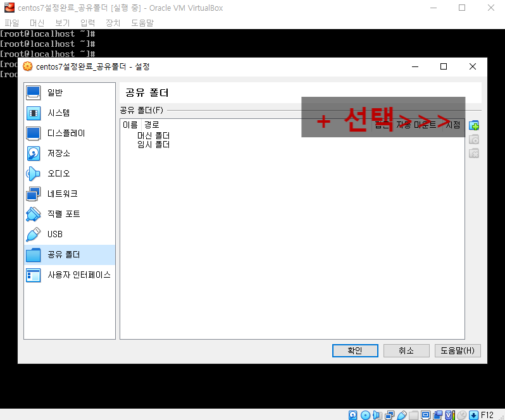Maximize the settings dialog window
Viewport: 505px width, 420px height.
coord(444,66)
